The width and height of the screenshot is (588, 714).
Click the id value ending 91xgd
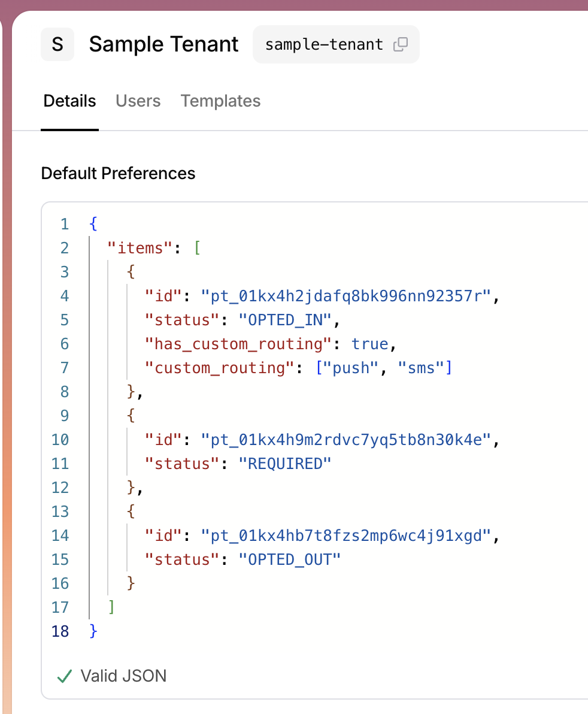coord(346,535)
